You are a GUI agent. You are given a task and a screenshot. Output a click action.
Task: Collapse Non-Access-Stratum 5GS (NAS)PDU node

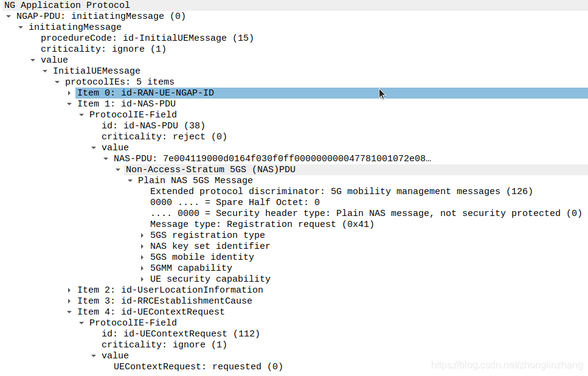pyautogui.click(x=118, y=170)
